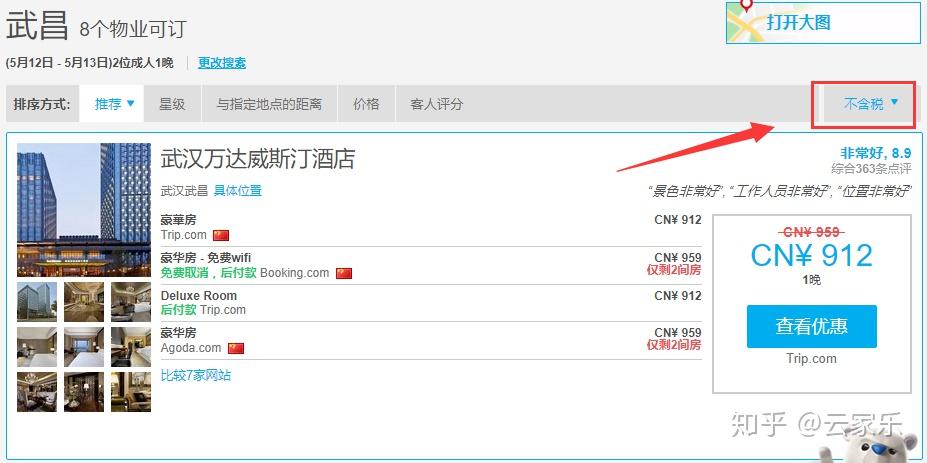Click the 武昌 heading
Image resolution: width=927 pixels, height=463 pixels.
point(37,26)
